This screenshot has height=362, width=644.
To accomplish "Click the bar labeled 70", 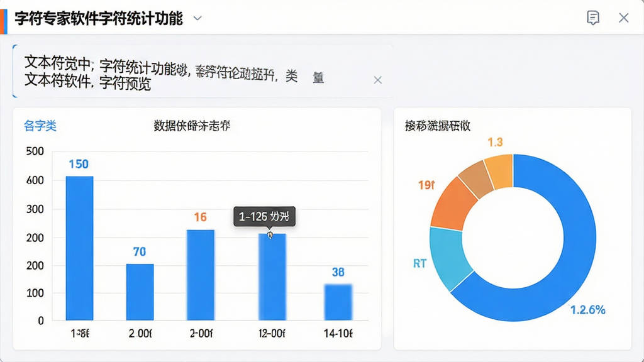I will [140, 292].
